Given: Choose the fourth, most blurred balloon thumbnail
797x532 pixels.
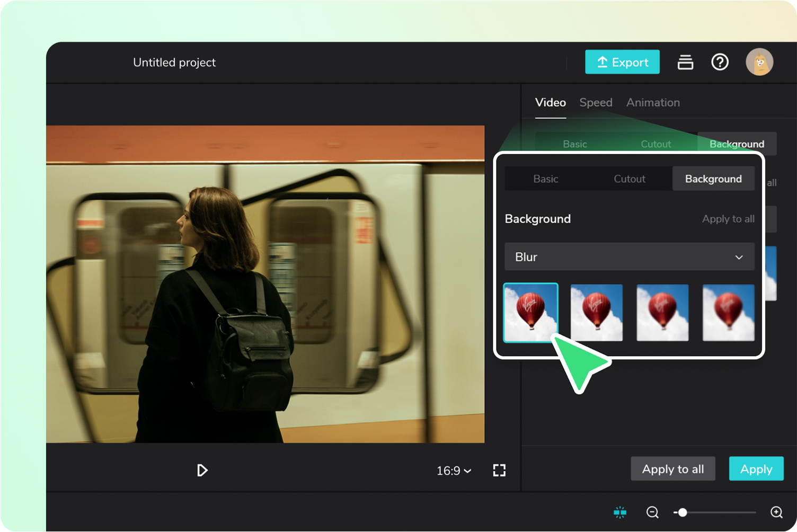Looking at the screenshot, I should pyautogui.click(x=729, y=313).
